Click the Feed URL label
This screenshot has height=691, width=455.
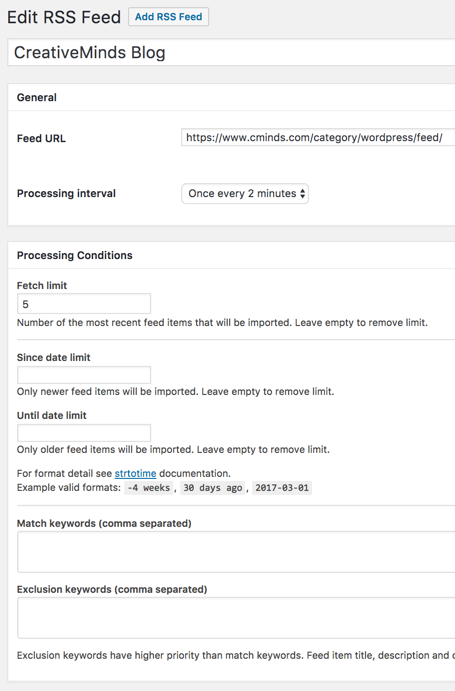tap(41, 138)
